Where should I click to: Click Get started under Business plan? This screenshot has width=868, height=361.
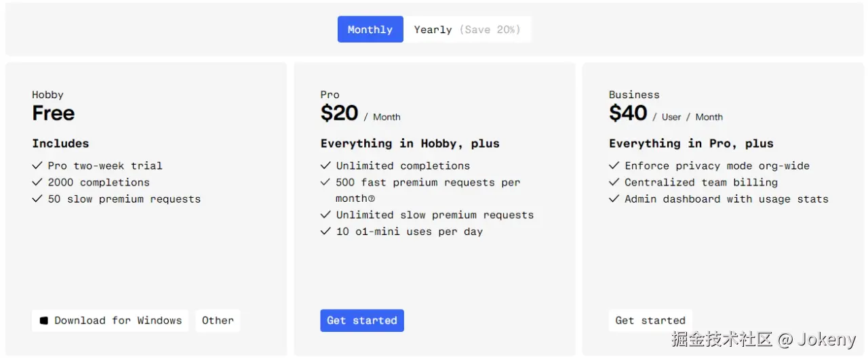click(650, 320)
